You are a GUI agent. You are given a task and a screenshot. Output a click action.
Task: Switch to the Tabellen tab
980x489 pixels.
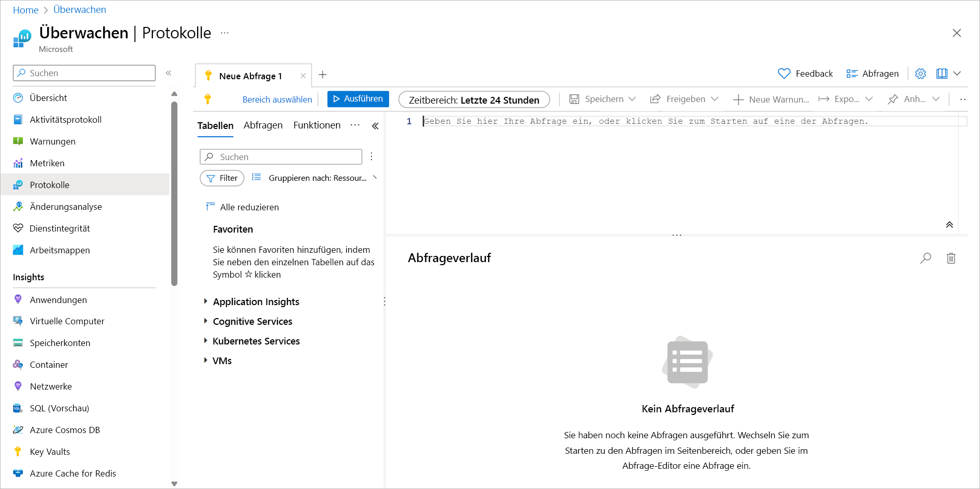(215, 125)
